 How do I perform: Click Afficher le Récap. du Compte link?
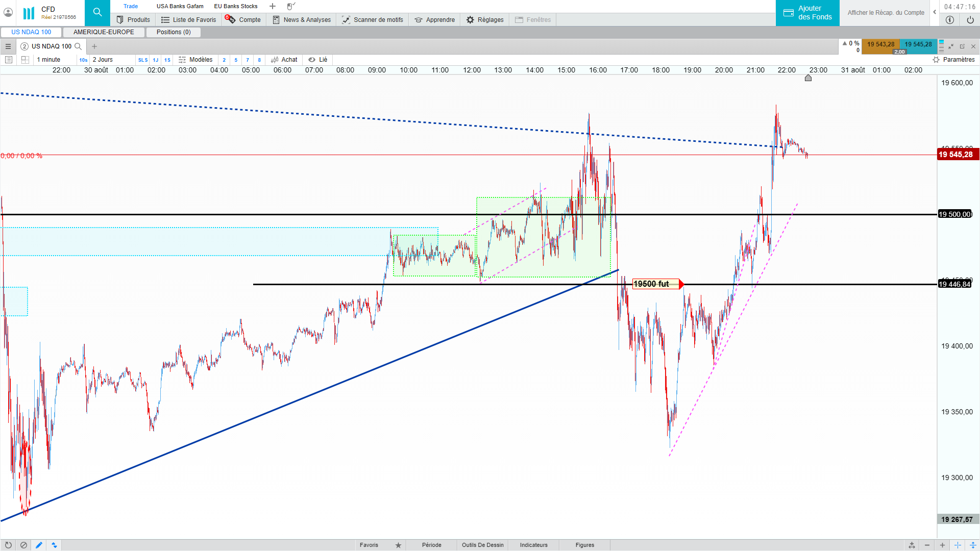pos(886,13)
